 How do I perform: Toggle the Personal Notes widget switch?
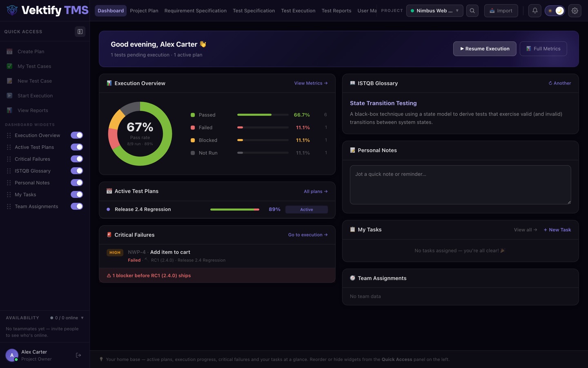[x=77, y=183]
